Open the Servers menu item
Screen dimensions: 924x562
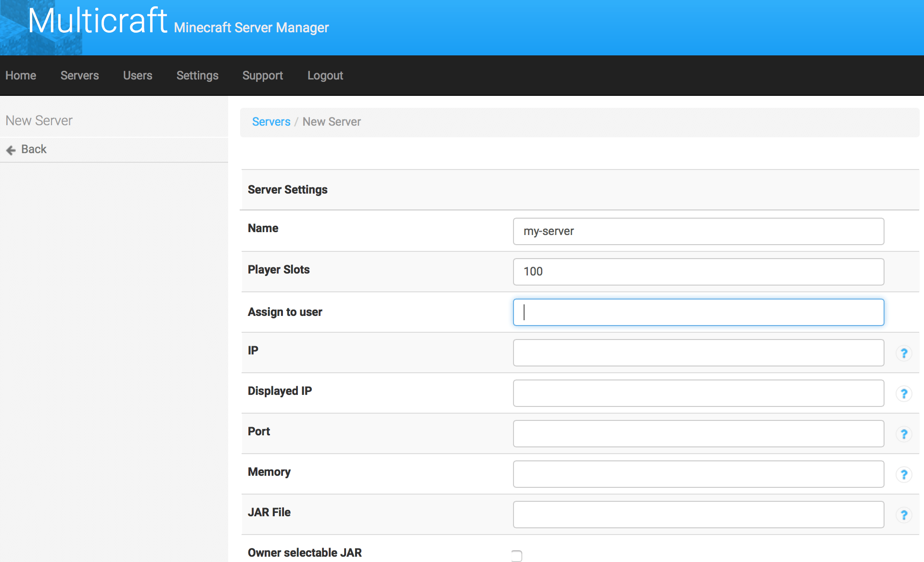79,76
